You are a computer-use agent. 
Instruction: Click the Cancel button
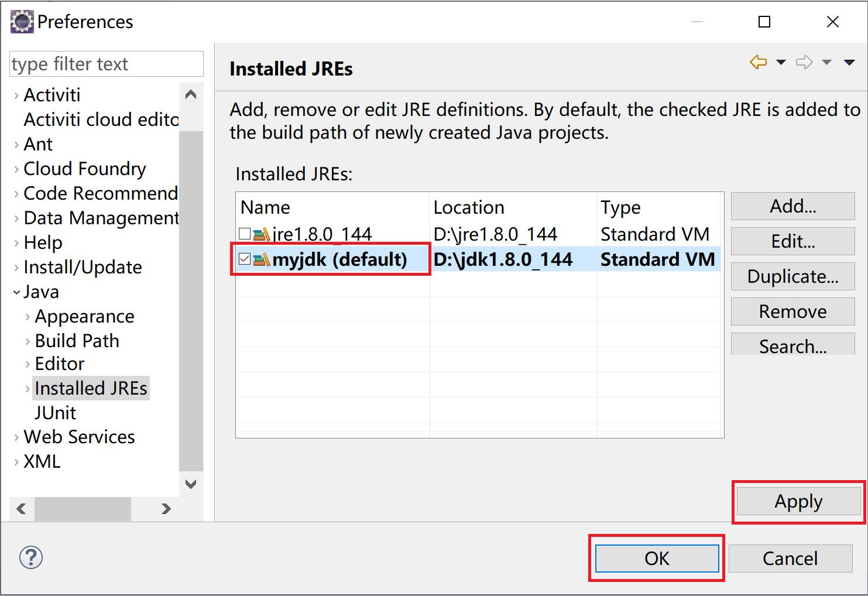pos(790,559)
